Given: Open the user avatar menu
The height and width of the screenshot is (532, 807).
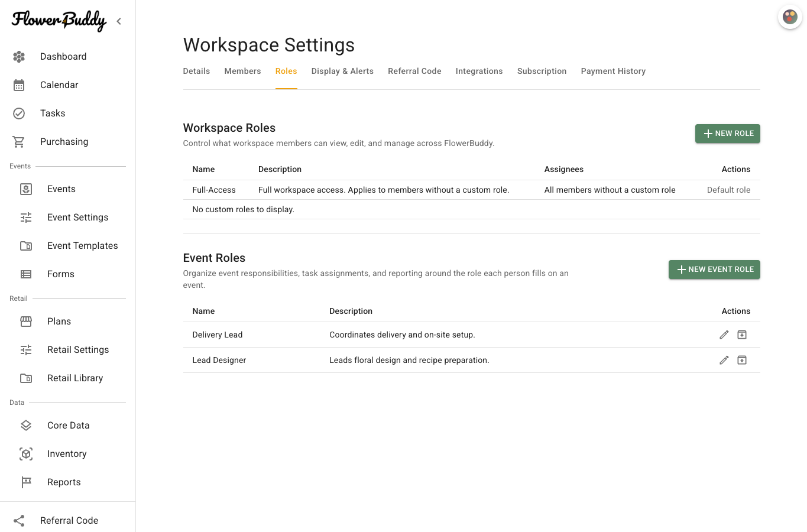Looking at the screenshot, I should [790, 17].
